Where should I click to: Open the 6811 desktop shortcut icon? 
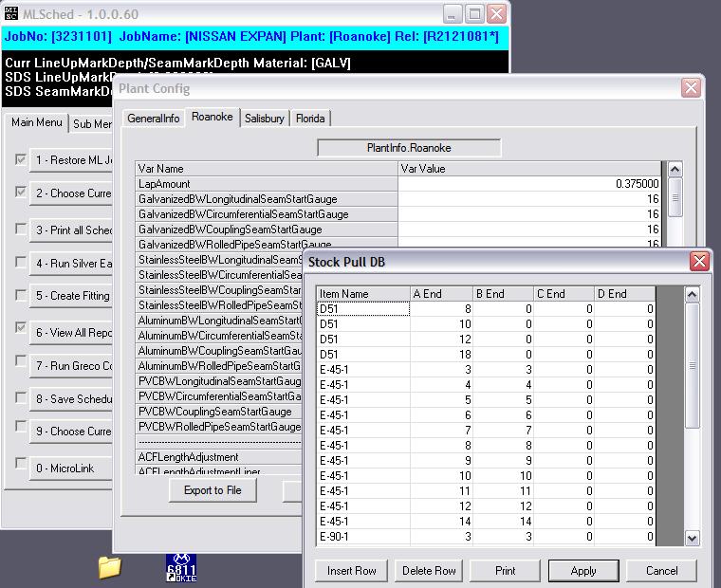point(181,567)
